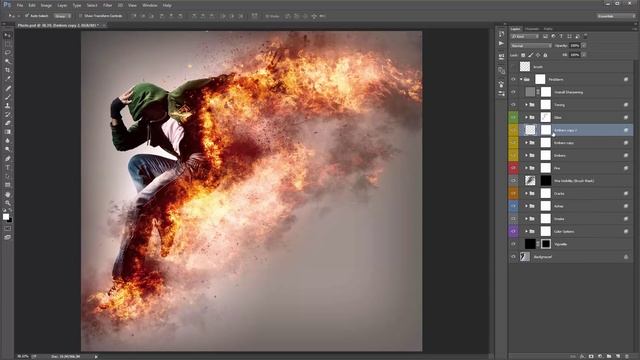Viewport: 640px width, 360px height.
Task: Show the hidden brush layer
Action: tap(513, 66)
